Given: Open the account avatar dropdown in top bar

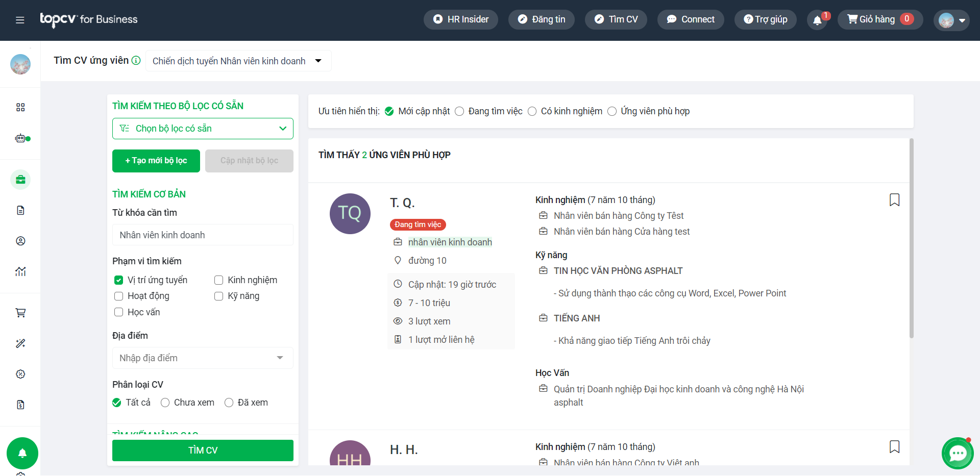Looking at the screenshot, I should [x=951, y=20].
